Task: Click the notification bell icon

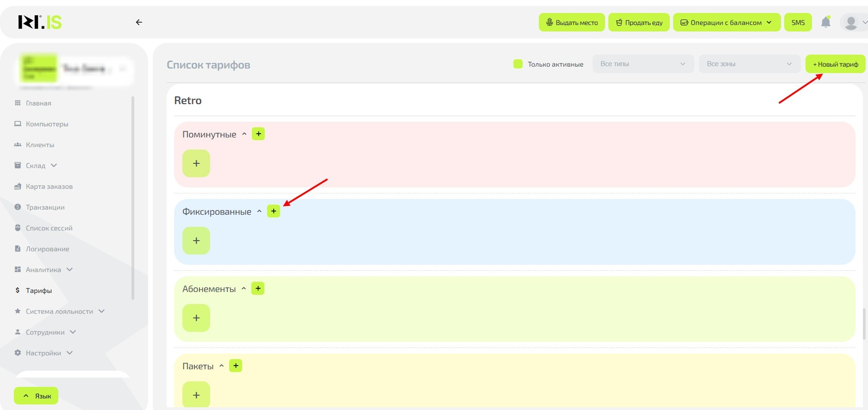Action: click(x=825, y=22)
